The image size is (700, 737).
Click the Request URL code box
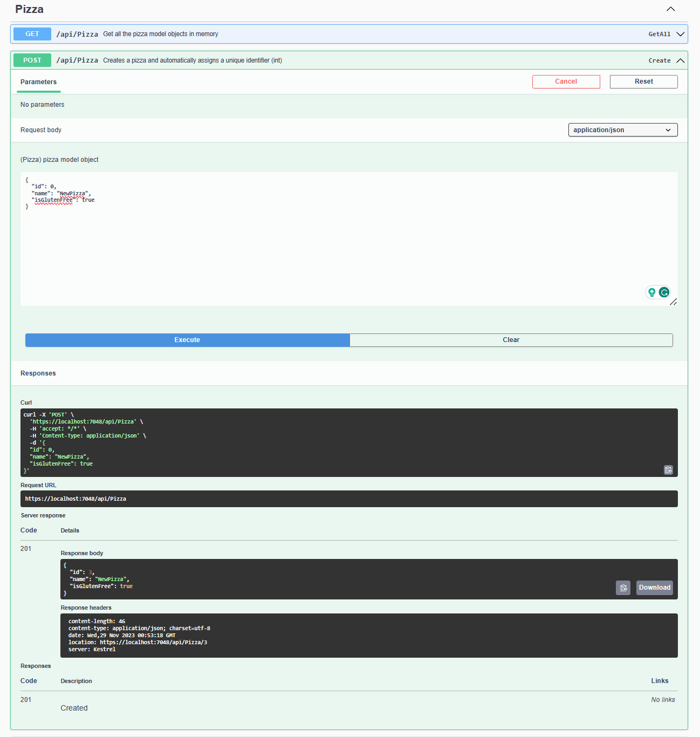[348, 499]
